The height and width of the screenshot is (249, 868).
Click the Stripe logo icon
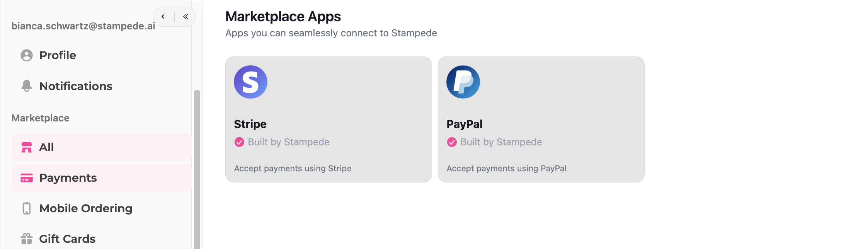click(x=250, y=82)
